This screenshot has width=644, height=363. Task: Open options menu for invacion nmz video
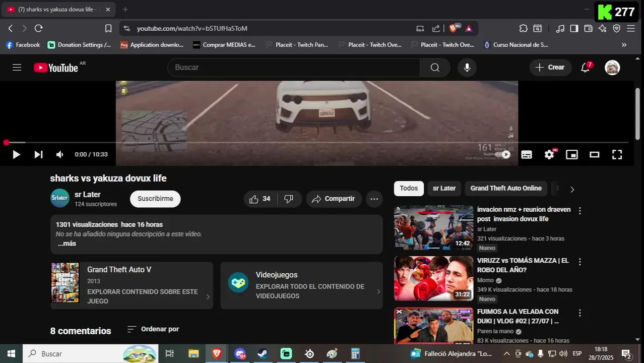click(579, 211)
